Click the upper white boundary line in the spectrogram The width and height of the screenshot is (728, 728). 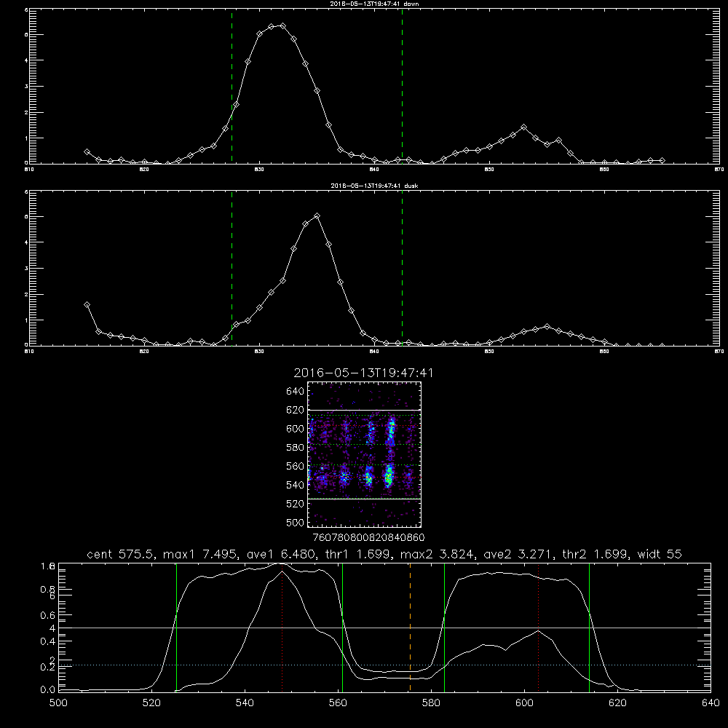point(365,410)
